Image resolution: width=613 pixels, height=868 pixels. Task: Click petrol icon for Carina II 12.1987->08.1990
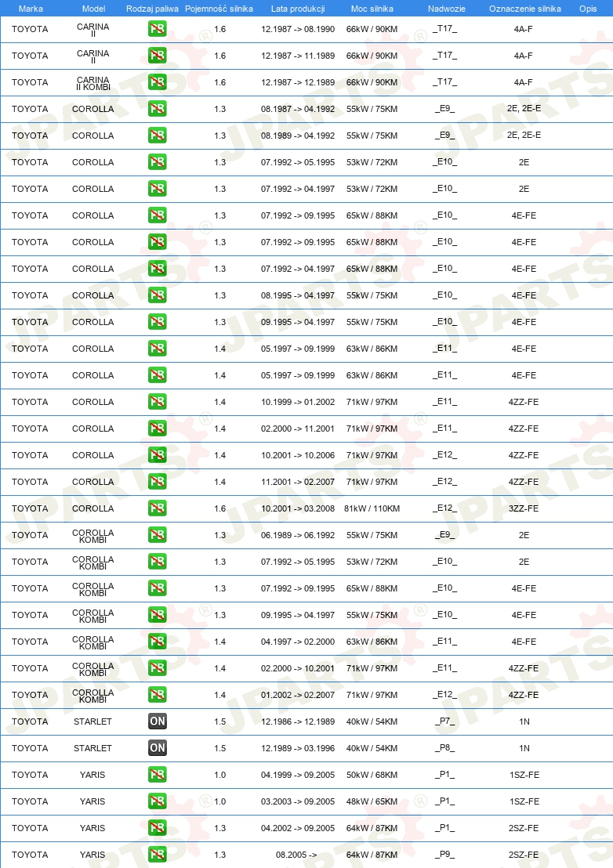pyautogui.click(x=158, y=29)
